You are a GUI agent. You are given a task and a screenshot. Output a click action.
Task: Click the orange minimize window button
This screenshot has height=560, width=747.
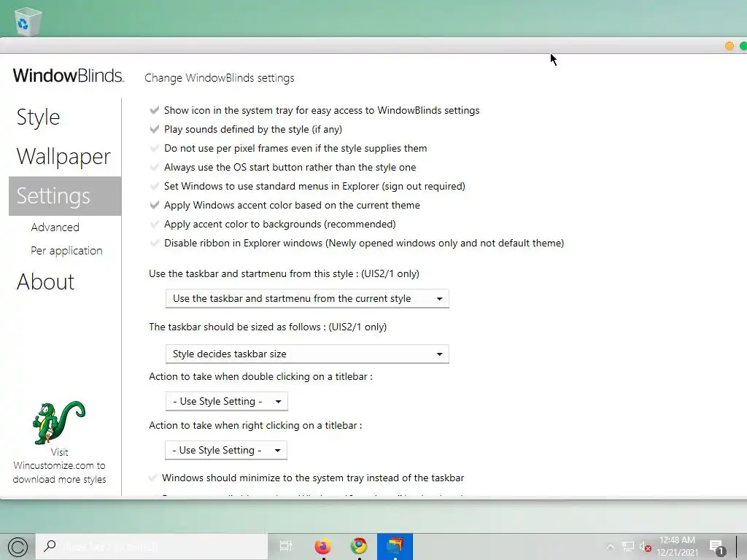pos(729,46)
